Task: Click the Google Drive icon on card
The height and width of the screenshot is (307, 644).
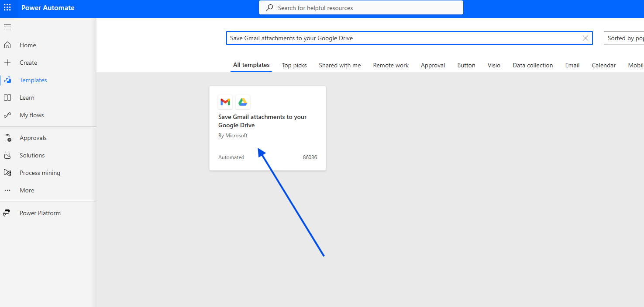Action: tap(243, 102)
